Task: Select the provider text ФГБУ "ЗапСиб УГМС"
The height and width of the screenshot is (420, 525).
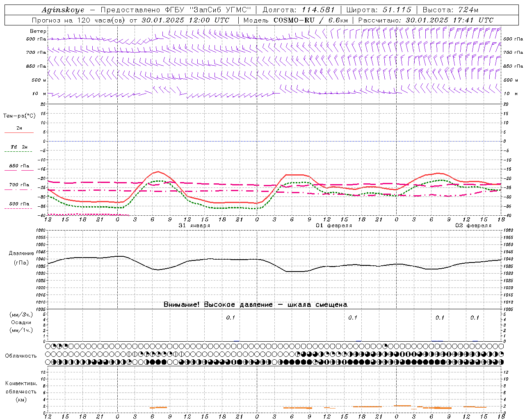Action: [208, 10]
